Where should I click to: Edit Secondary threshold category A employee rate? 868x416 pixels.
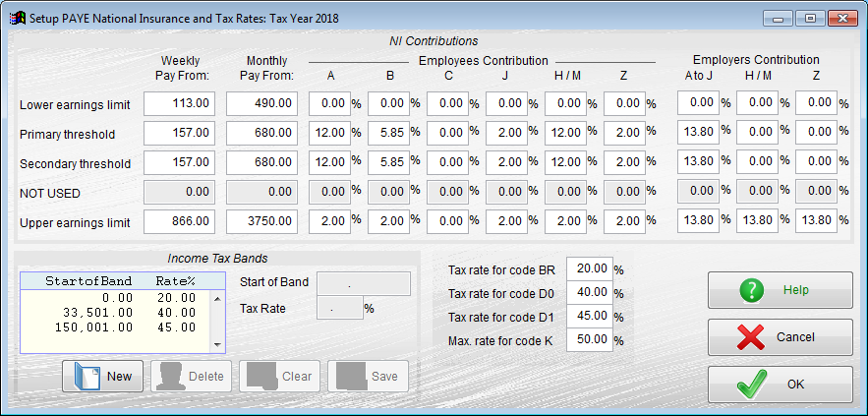pos(329,162)
